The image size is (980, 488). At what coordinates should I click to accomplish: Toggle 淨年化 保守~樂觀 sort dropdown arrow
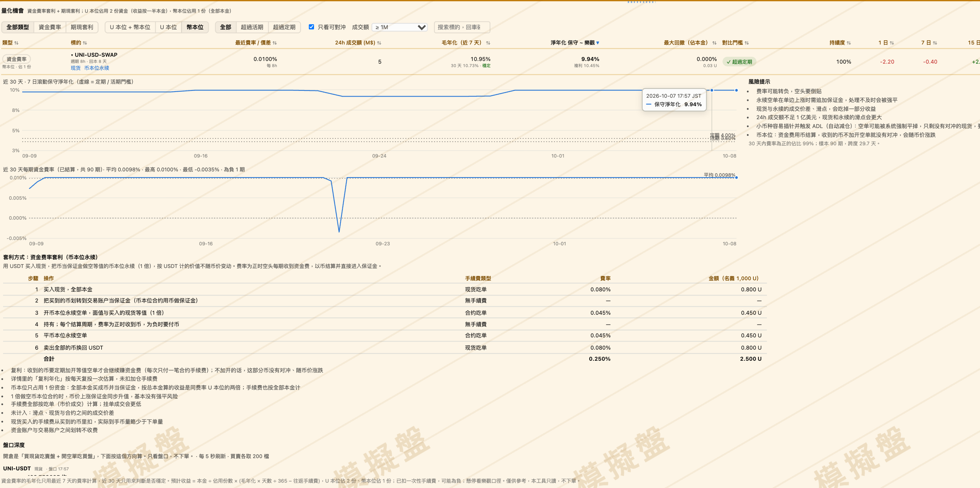point(598,43)
